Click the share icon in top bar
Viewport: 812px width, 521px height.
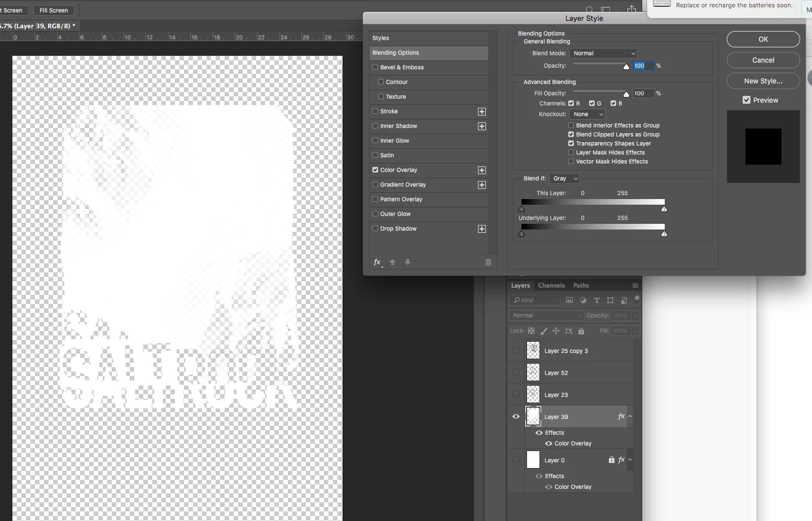[x=632, y=9]
